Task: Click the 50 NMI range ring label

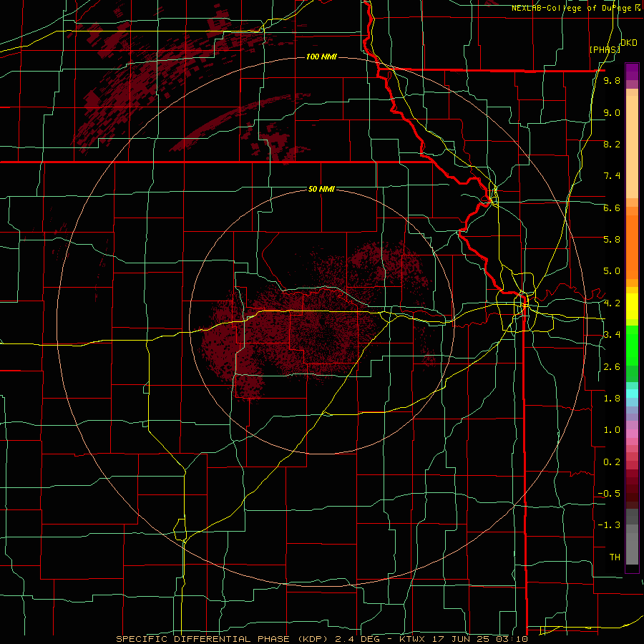Action: (x=321, y=189)
